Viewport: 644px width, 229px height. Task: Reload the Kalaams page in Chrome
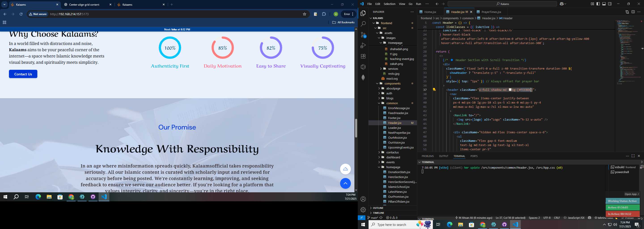[x=21, y=14]
